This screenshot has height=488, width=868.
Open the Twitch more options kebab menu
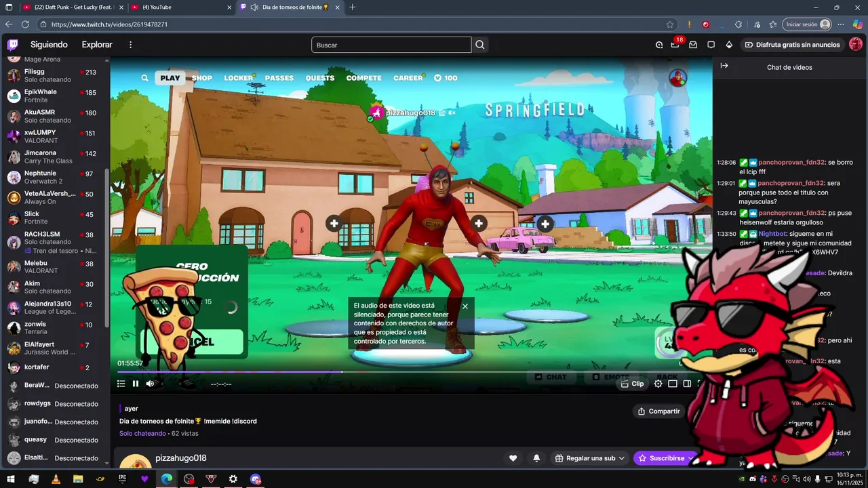pos(131,45)
